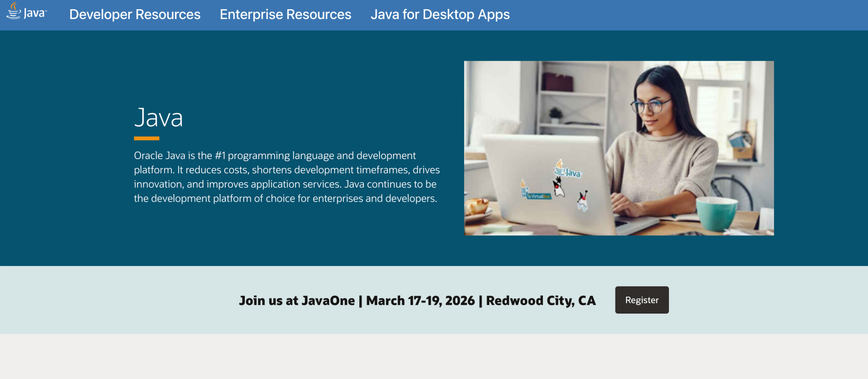Screen dimensions: 868x379
Task: Click the Register button for JavaOne
Action: click(x=641, y=300)
